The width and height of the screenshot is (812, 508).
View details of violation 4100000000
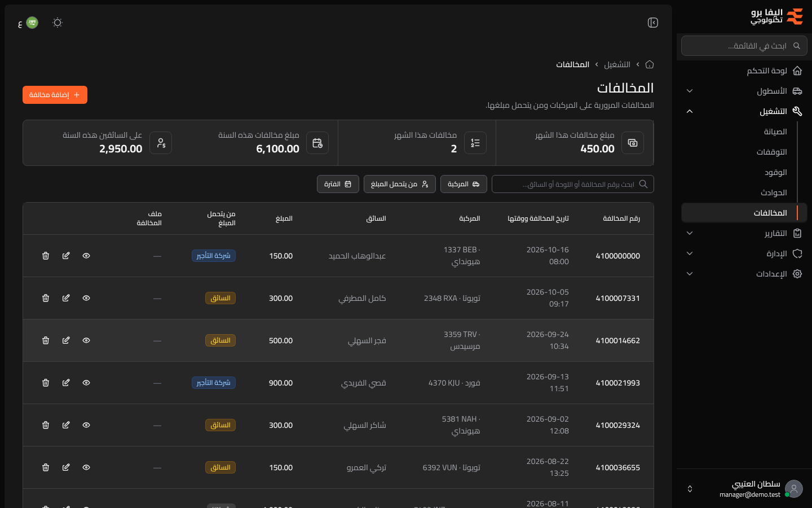point(86,256)
